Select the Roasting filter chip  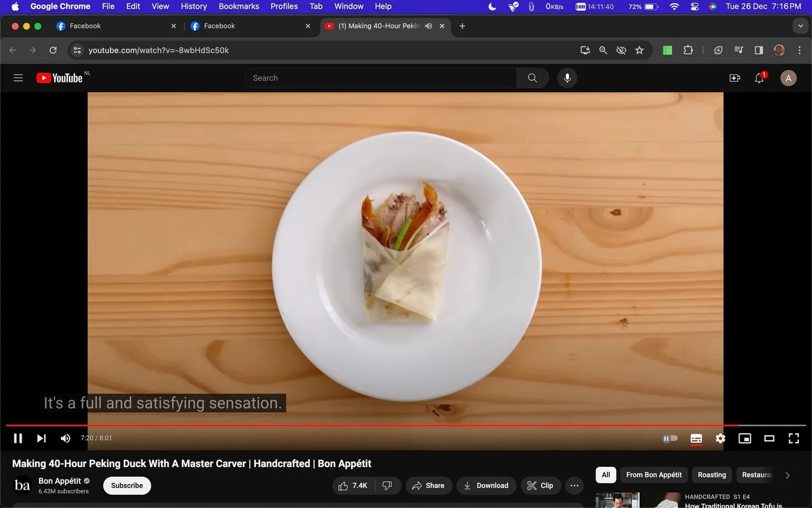pyautogui.click(x=712, y=475)
